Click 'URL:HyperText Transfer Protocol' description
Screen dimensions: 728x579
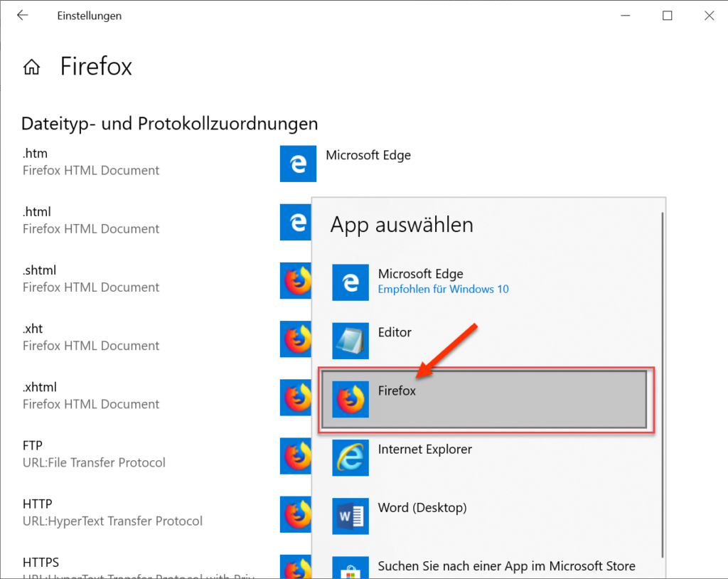click(112, 521)
